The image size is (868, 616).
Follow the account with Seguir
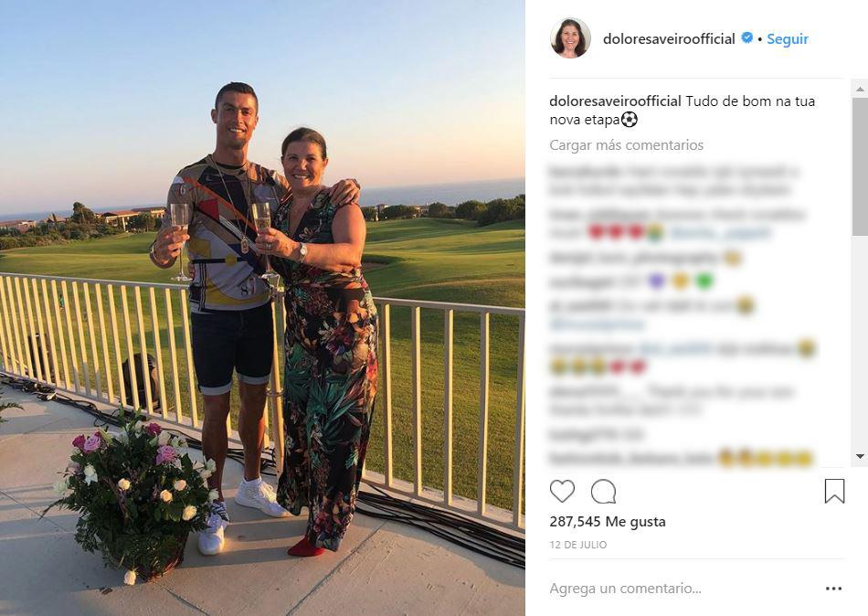tap(788, 38)
